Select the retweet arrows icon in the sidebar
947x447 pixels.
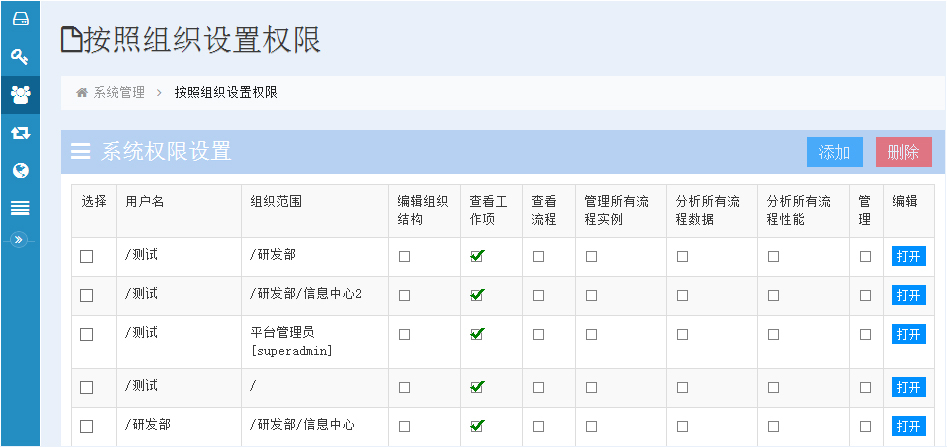[21, 133]
